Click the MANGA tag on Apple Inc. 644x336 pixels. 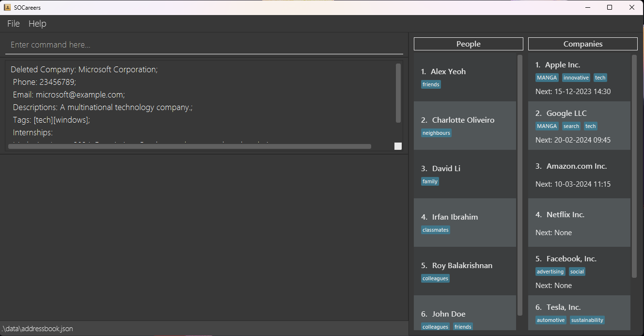click(x=547, y=77)
